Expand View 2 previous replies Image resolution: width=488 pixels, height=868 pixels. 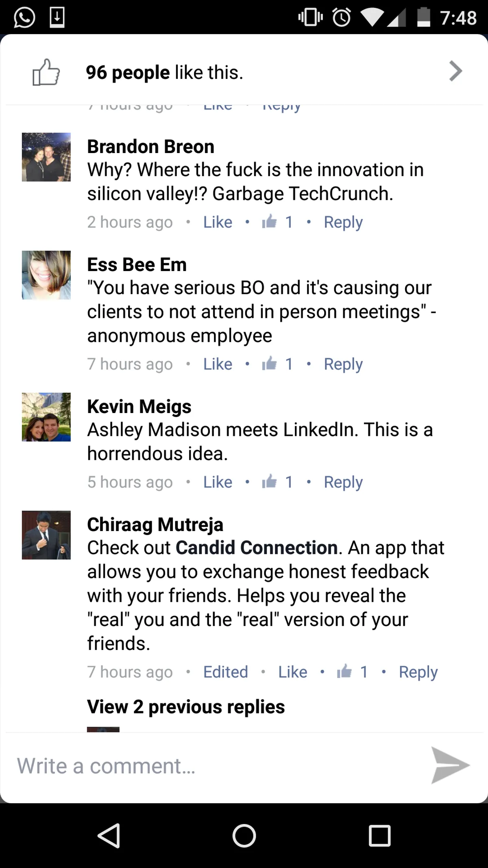(186, 707)
